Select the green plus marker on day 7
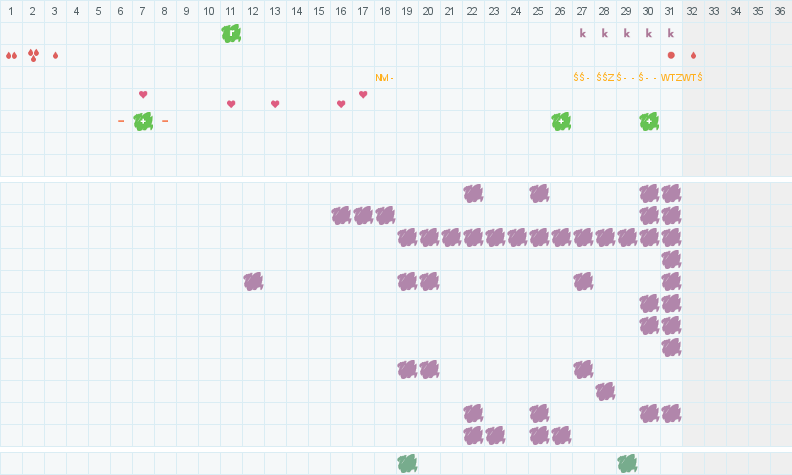This screenshot has height=475, width=792. (x=143, y=121)
